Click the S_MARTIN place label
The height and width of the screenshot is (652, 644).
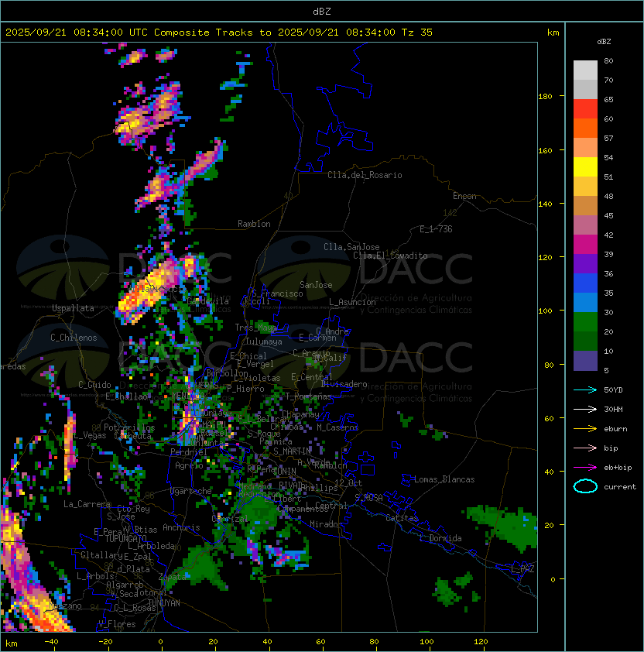[x=292, y=451]
